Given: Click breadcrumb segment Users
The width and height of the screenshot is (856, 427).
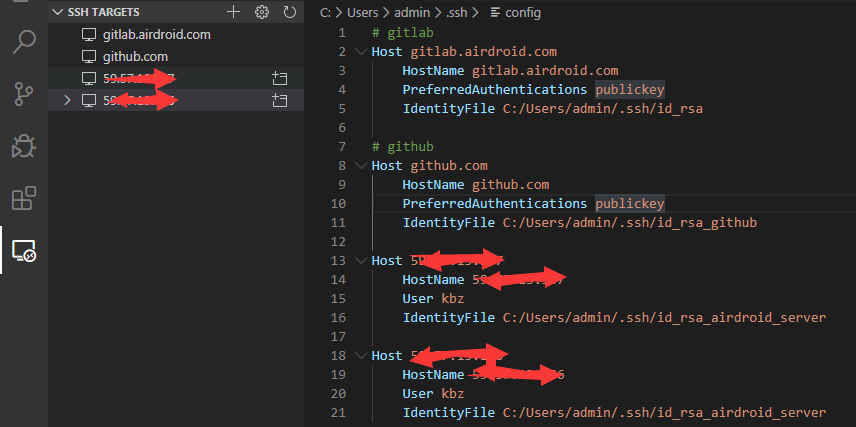Looking at the screenshot, I should click(362, 12).
